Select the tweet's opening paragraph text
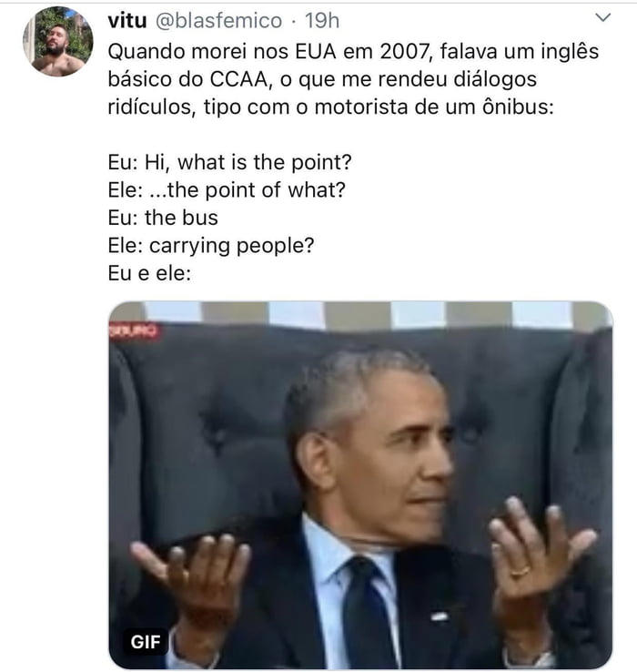Screen dimensions: 637x672 pyautogui.click(x=353, y=79)
